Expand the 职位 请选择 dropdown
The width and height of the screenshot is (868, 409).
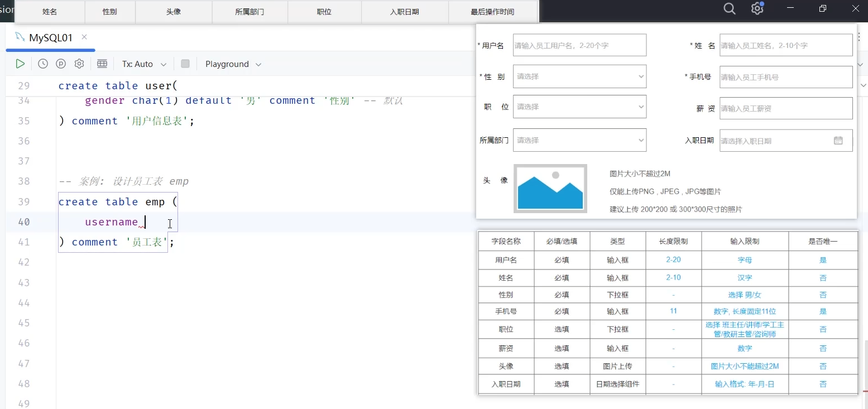click(579, 107)
